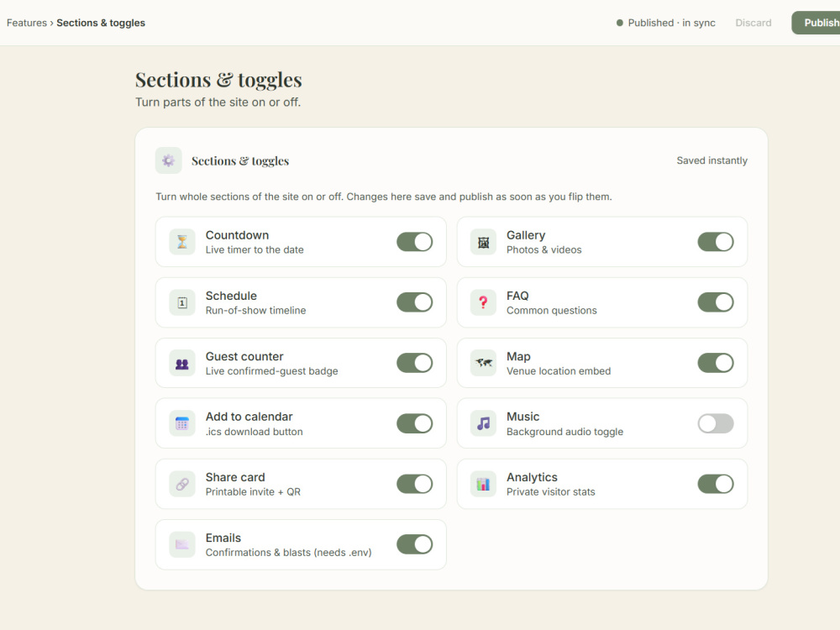Disable the Emails toggle

point(415,545)
